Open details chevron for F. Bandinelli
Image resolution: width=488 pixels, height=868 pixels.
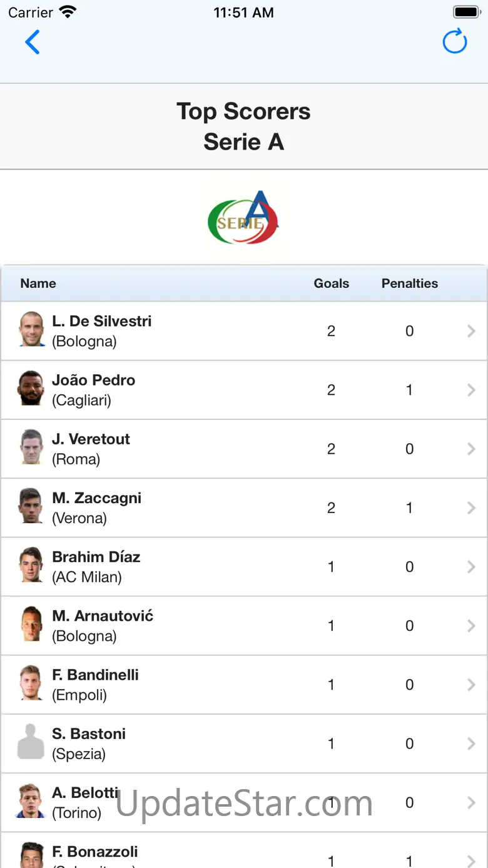pyautogui.click(x=471, y=685)
